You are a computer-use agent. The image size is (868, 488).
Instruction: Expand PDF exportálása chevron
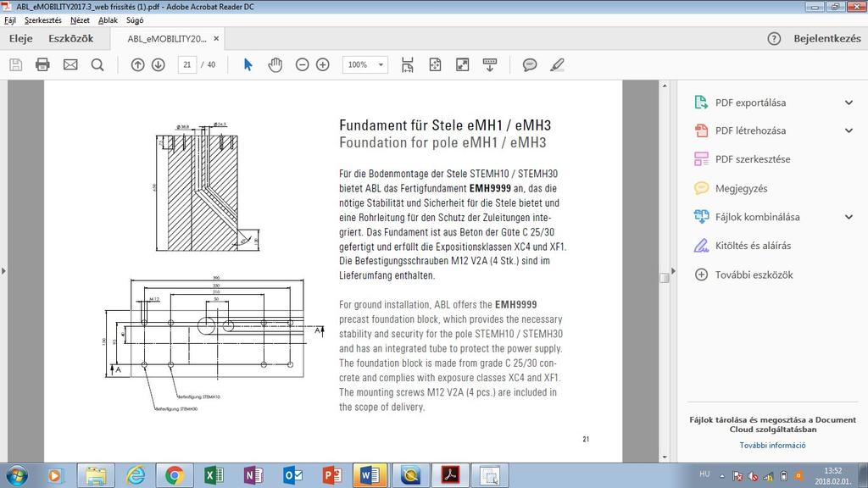coord(849,103)
